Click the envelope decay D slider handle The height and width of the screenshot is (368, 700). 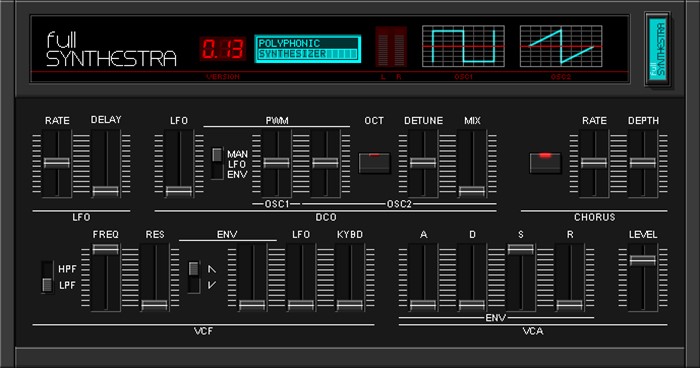tap(472, 305)
